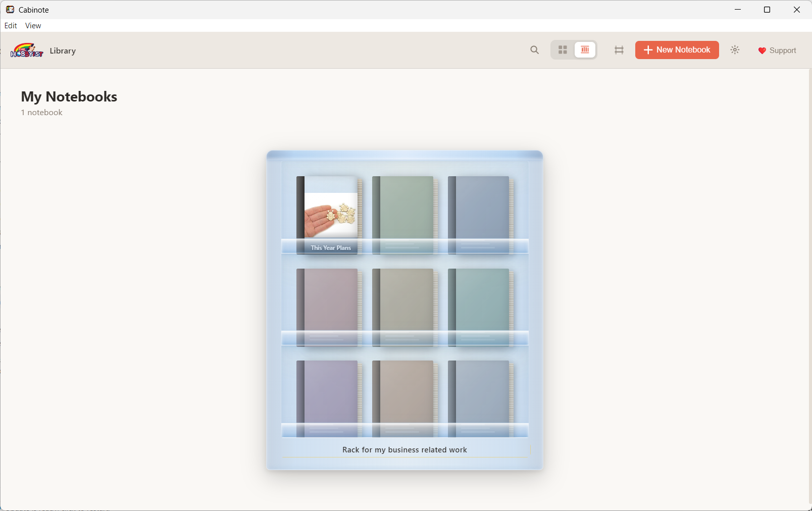Click the Cabinote app icon in titlebar
The width and height of the screenshot is (812, 511).
coord(10,10)
